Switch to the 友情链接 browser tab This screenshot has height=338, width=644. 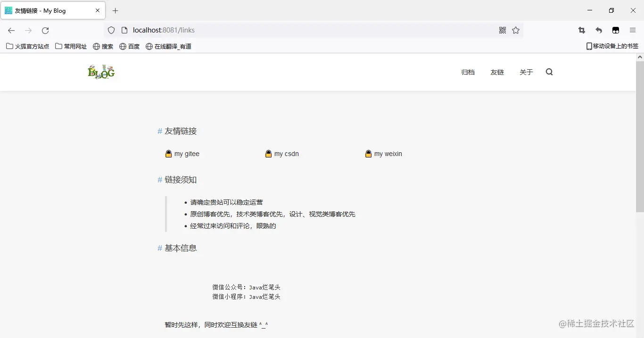(x=47, y=10)
